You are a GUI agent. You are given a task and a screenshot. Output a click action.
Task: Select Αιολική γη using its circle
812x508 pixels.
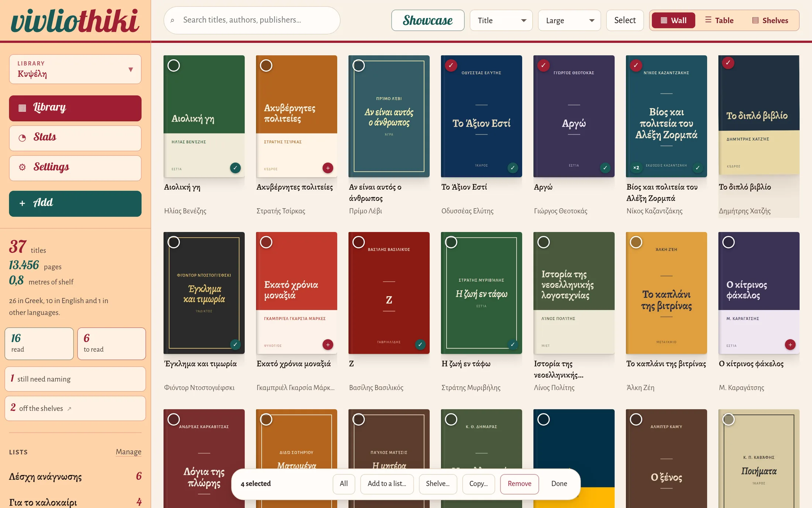(174, 65)
